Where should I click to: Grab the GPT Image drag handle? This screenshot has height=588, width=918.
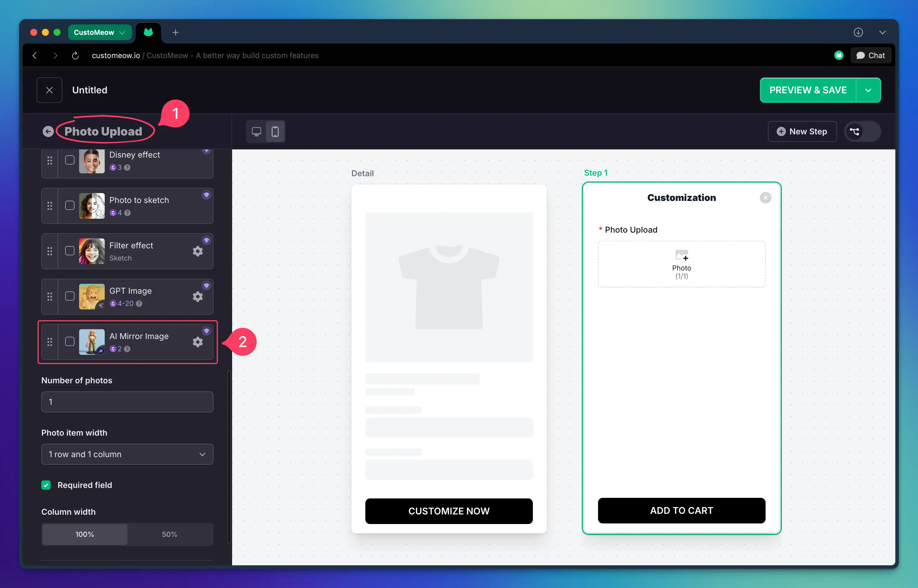coord(50,297)
